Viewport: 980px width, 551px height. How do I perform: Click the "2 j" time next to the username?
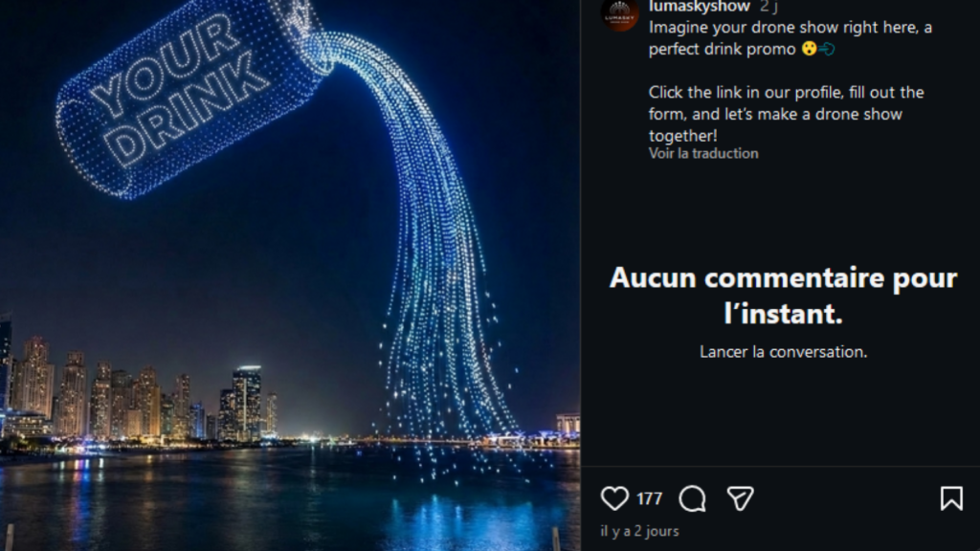768,7
